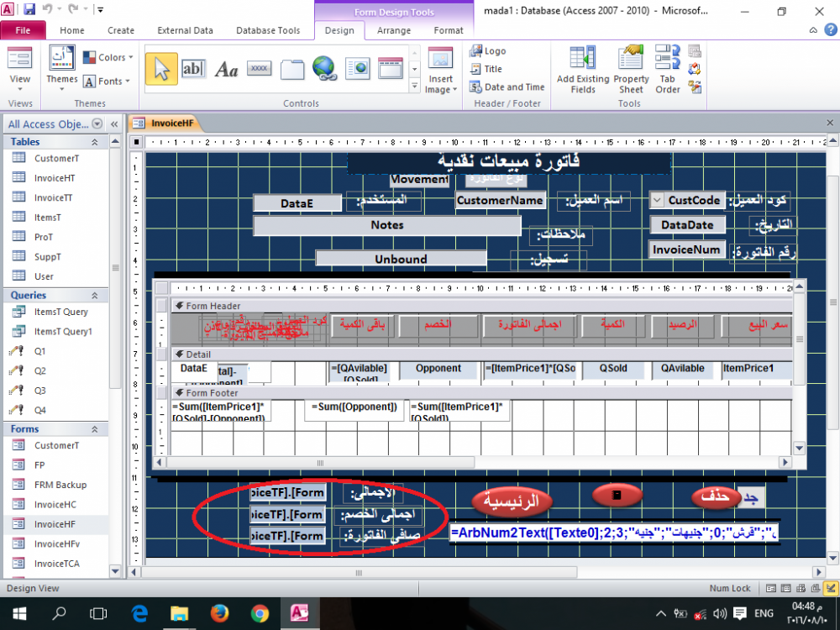
Task: Switch to the Arrange ribbon tab
Action: (x=394, y=30)
